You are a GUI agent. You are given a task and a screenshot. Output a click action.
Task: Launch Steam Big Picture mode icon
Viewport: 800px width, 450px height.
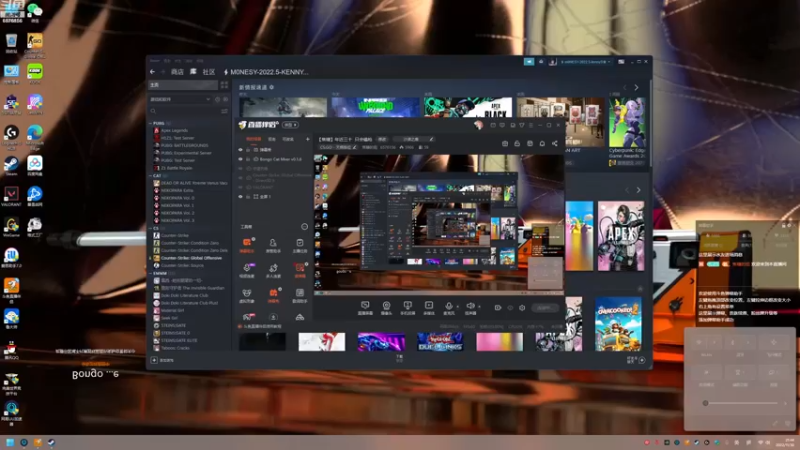[x=621, y=61]
